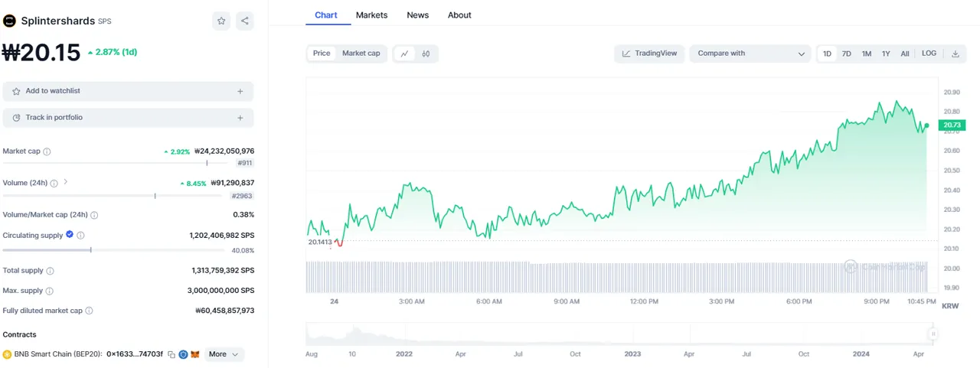The width and height of the screenshot is (980, 368).
Task: Click the 1,202,406,982 SPS circulating supply value
Action: click(222, 236)
